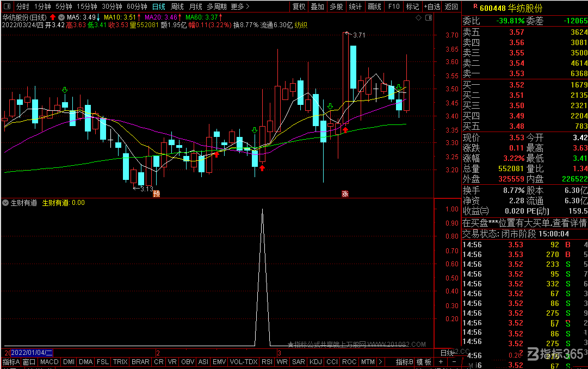Screen dimensions: 588x369
Task: Switch to the 15分钟 chart period
Action: (87, 7)
